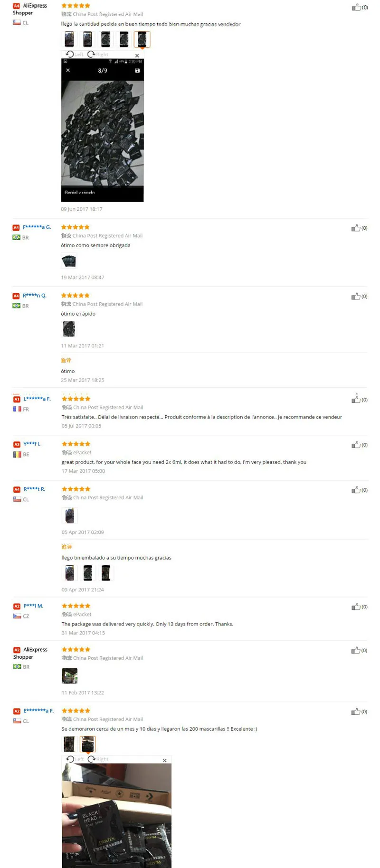The width and height of the screenshot is (380, 868).
Task: Open reviewer name R****t R.
Action: (x=34, y=489)
